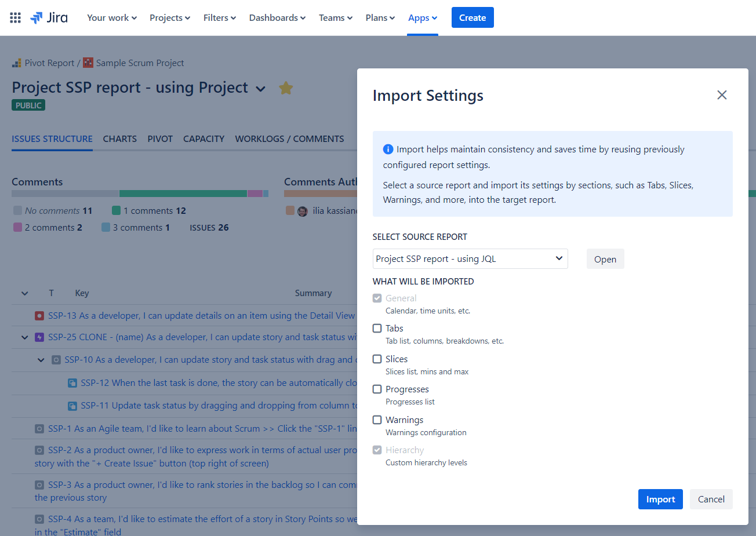Click the Key column header

[x=82, y=293]
